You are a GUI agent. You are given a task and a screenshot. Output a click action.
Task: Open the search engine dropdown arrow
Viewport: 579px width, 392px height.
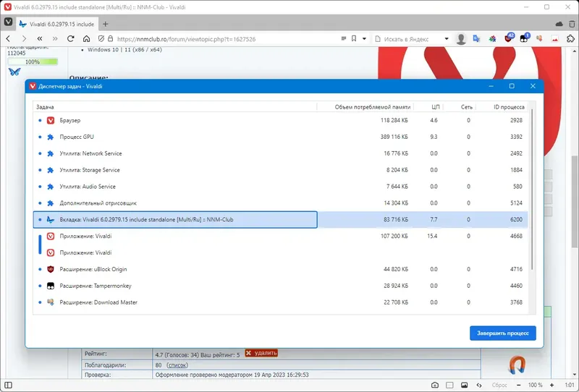[x=447, y=39]
